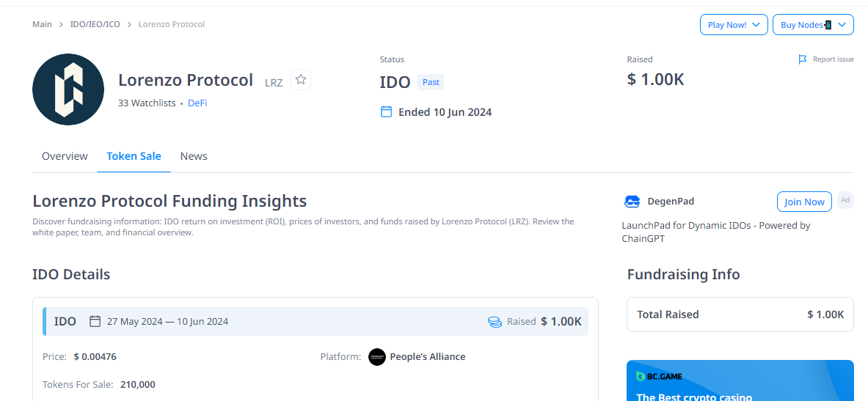Click the tokens for sale value 210,000
The image size is (868, 401).
pyautogui.click(x=138, y=384)
